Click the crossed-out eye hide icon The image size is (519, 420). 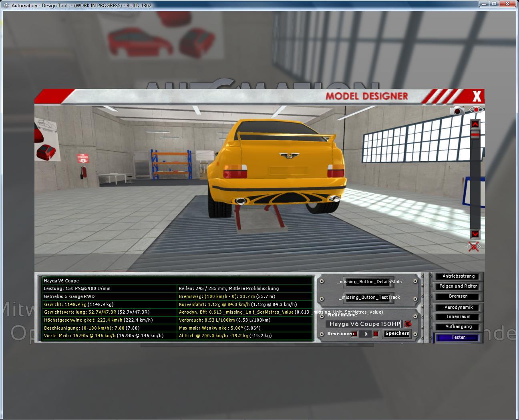(x=474, y=247)
